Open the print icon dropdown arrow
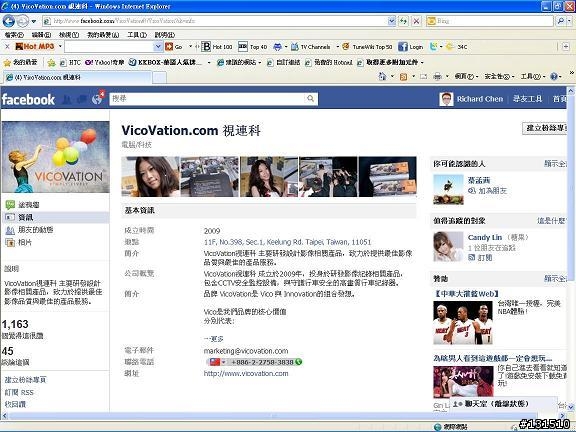The height and width of the screenshot is (432, 576). click(x=447, y=76)
